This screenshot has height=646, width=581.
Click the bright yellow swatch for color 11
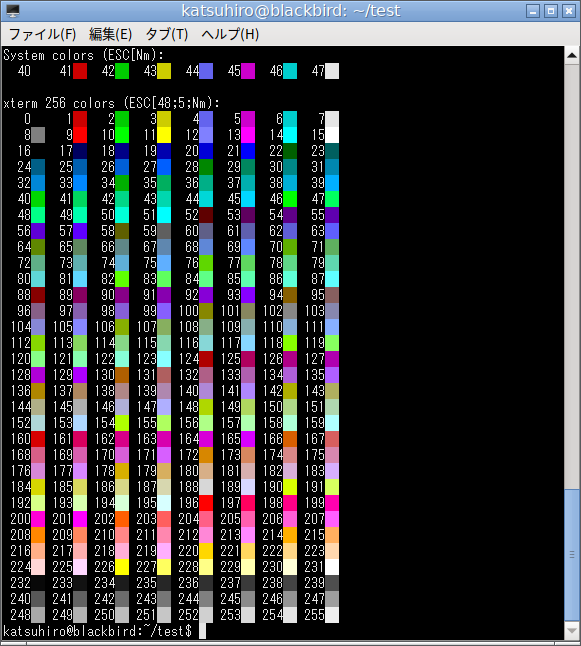[x=164, y=135]
